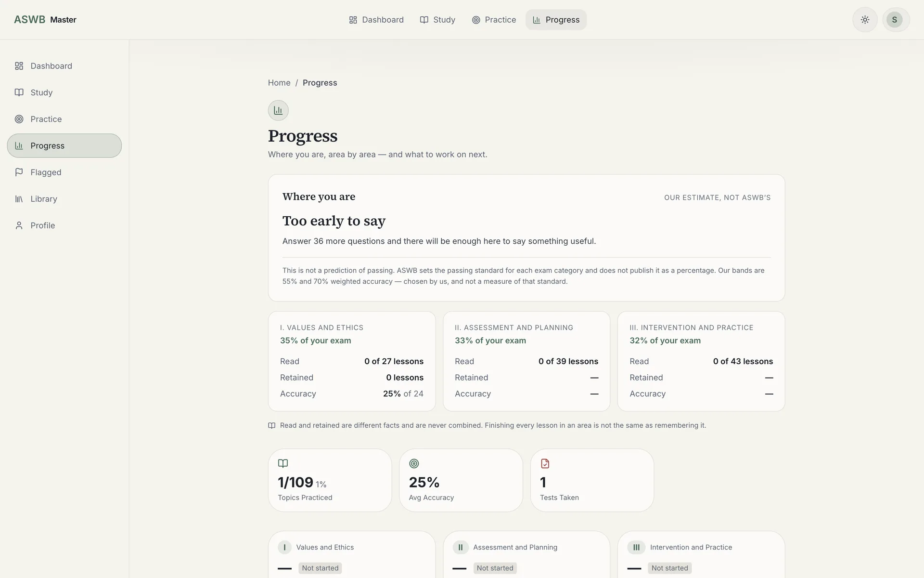The width and height of the screenshot is (924, 578).
Task: Open the Flagged sidebar item
Action: pos(64,172)
